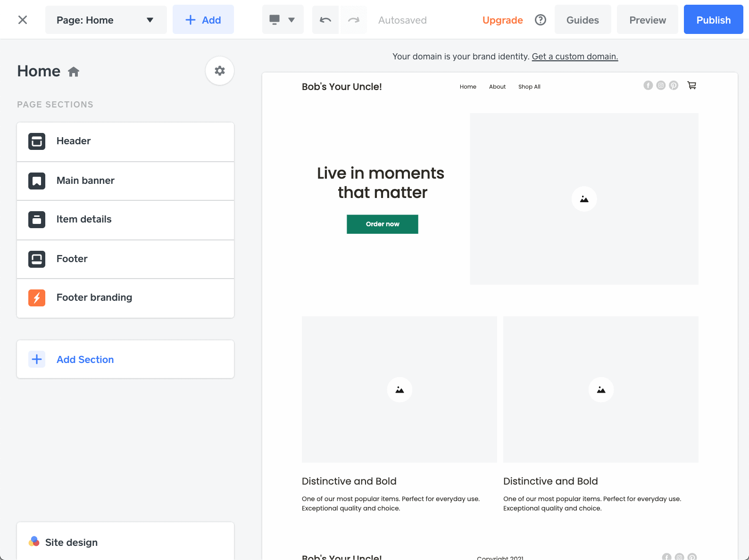Click the right item image placeholder
The width and height of the screenshot is (749, 560).
(x=601, y=389)
